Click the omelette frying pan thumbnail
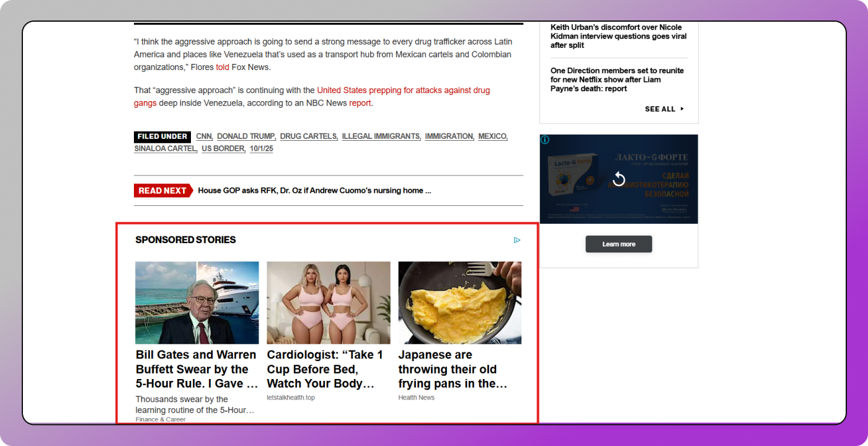 coord(459,303)
